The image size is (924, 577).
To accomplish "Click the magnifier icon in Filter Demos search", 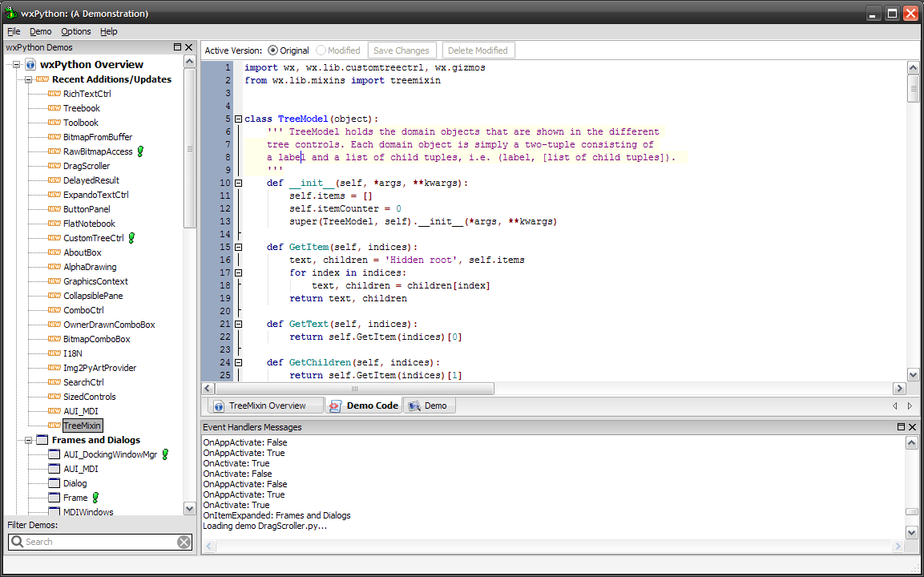I will coord(17,542).
